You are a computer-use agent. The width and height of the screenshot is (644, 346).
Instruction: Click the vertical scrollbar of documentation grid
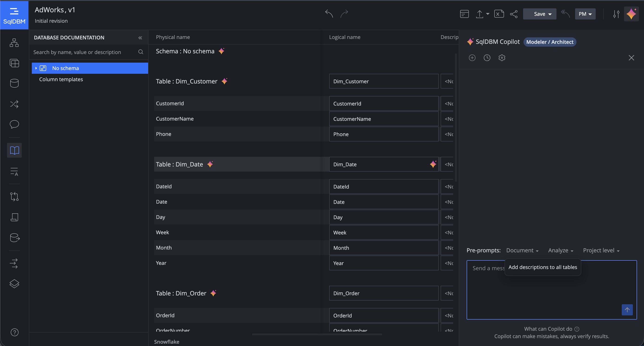[x=456, y=117]
